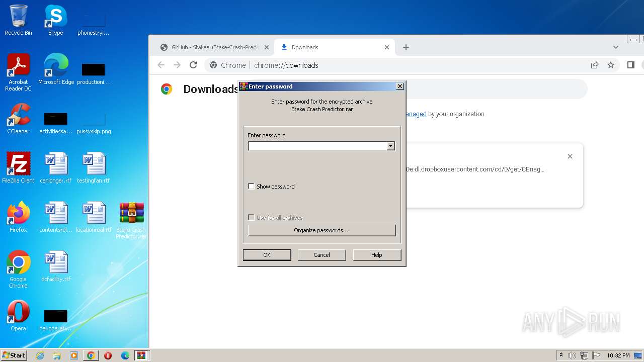This screenshot has width=644, height=362.
Task: Select hairoperati... file on desktop
Action: tap(56, 320)
